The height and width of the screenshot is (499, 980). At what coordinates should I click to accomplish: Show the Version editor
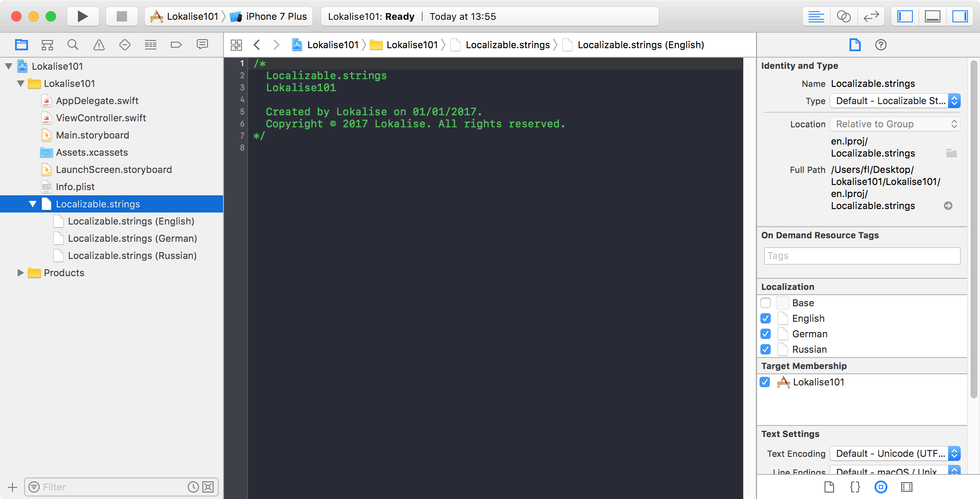871,16
